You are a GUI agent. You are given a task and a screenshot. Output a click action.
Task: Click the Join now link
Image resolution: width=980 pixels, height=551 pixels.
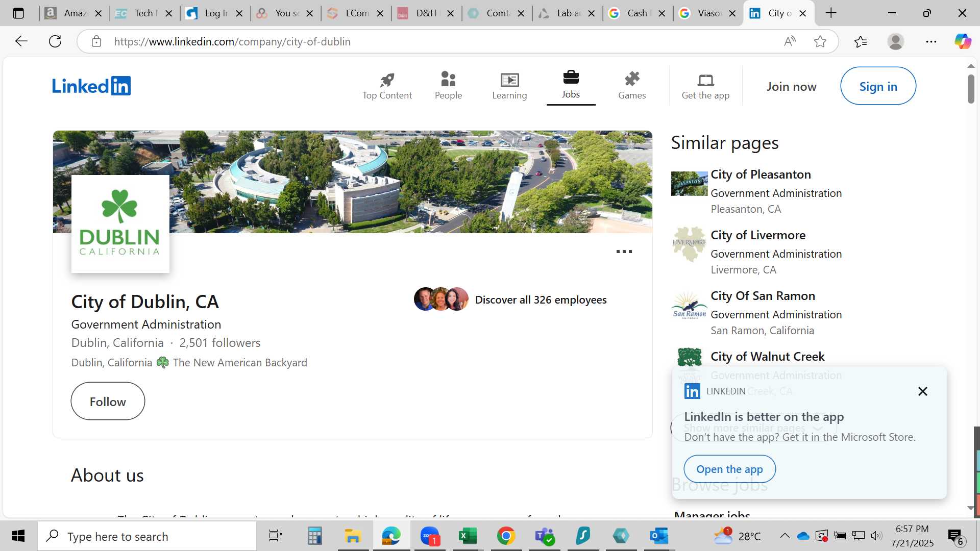791,87
